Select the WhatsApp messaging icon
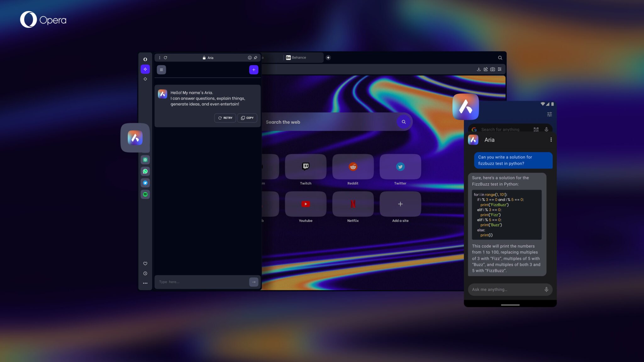 tap(145, 172)
